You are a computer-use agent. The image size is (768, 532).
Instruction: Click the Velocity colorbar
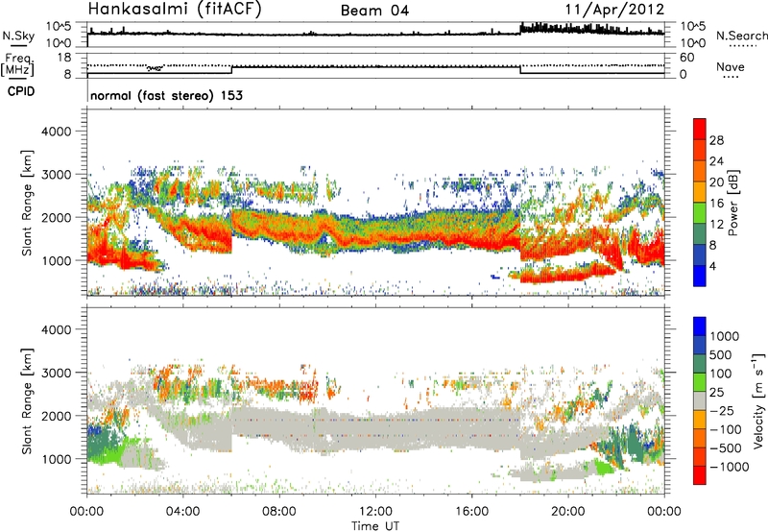pos(700,400)
